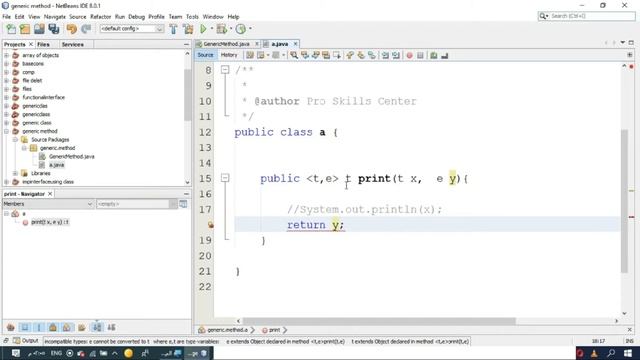Click the Debug Project toolbar icon
Viewport: 640px width, 360px height.
222,29
